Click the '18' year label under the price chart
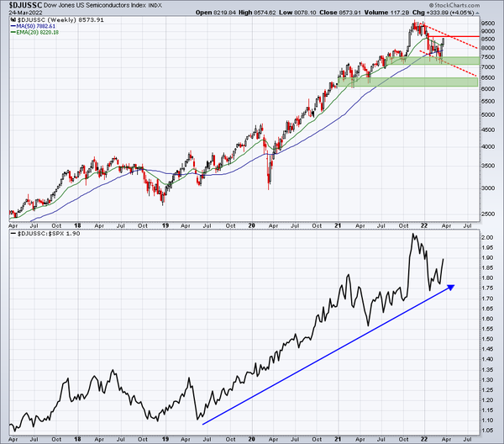Screen dimensions: 504x444 (77, 225)
